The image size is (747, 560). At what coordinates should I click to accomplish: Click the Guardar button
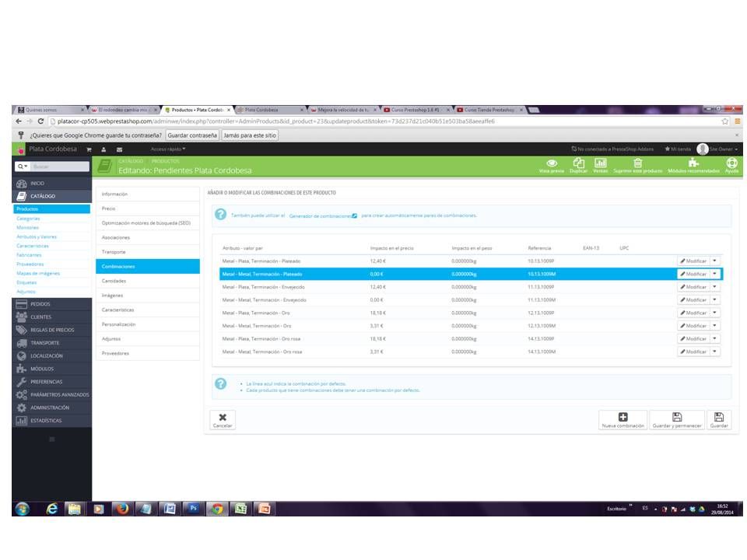point(719,420)
